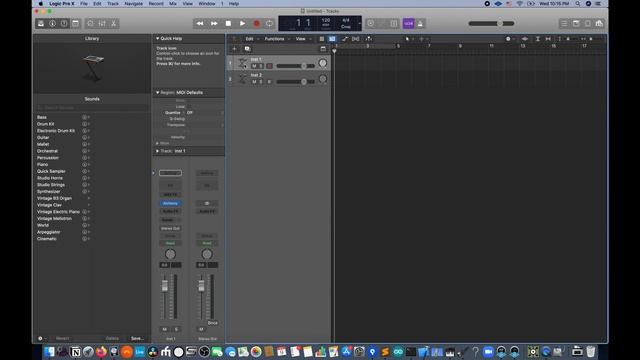The image size is (640, 360).
Task: Toggle the Library button in control bar
Action: click(x=41, y=24)
